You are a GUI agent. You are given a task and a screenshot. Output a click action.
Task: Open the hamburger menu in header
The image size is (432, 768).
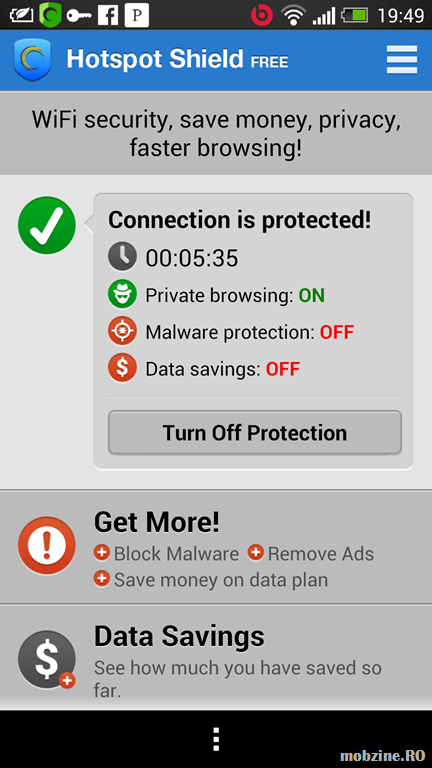[x=402, y=59]
